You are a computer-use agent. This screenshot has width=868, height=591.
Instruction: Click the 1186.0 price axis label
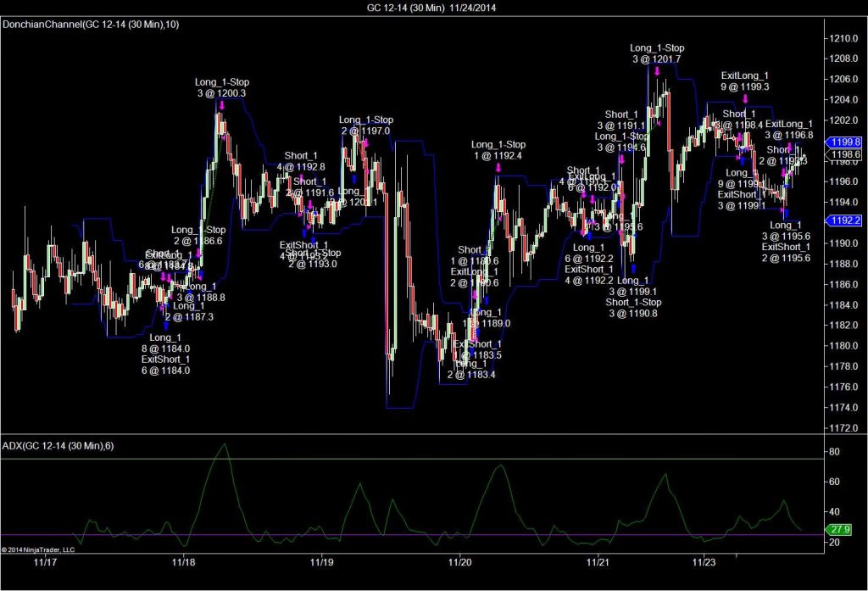click(x=843, y=284)
